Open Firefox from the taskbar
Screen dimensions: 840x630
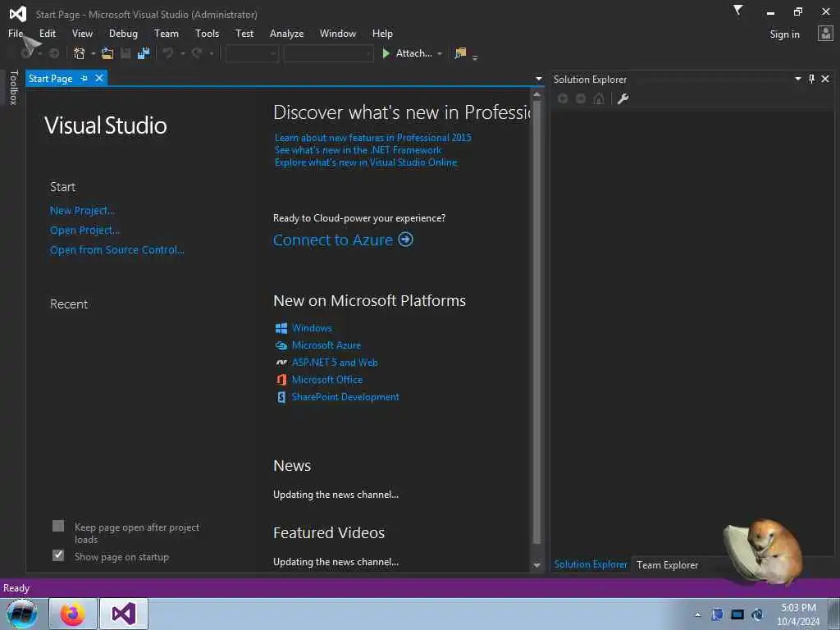tap(73, 614)
